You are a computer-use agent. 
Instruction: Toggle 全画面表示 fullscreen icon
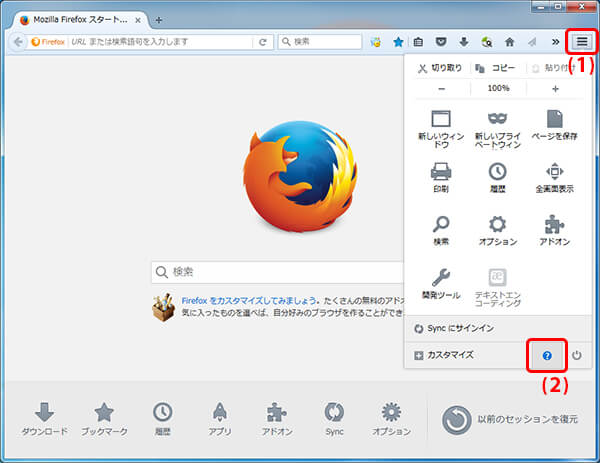(554, 177)
